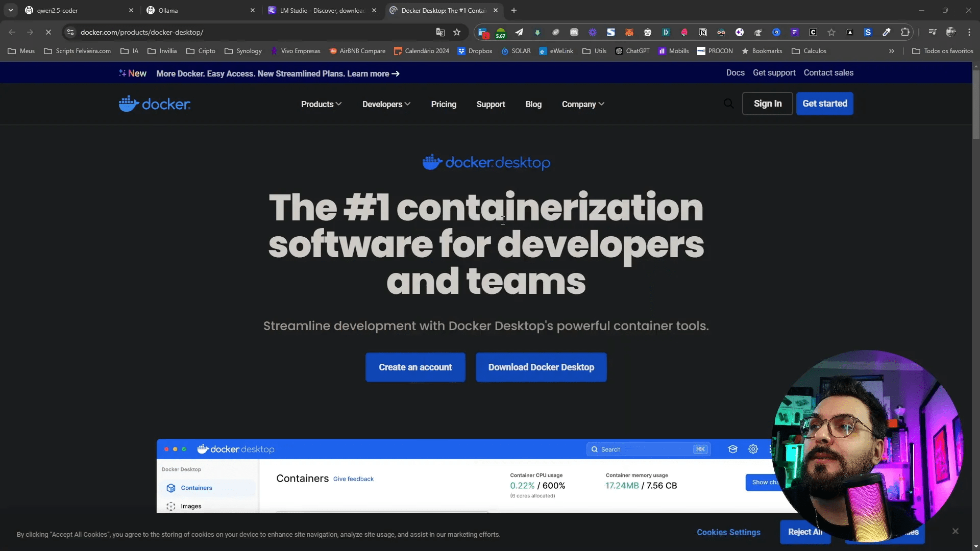980x551 pixels.
Task: Open the Chrome three-dot menu
Action: click(x=969, y=32)
